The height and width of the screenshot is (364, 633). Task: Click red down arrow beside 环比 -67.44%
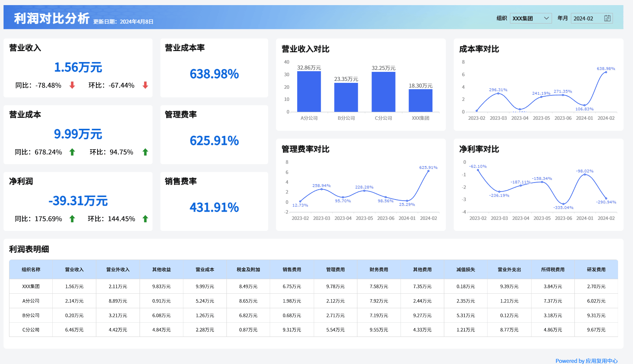pos(145,85)
